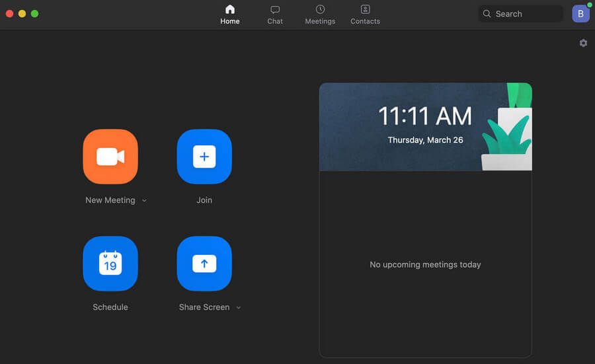Screen dimensions: 595x364
Task: Click the Share Screen label
Action: tap(204, 307)
